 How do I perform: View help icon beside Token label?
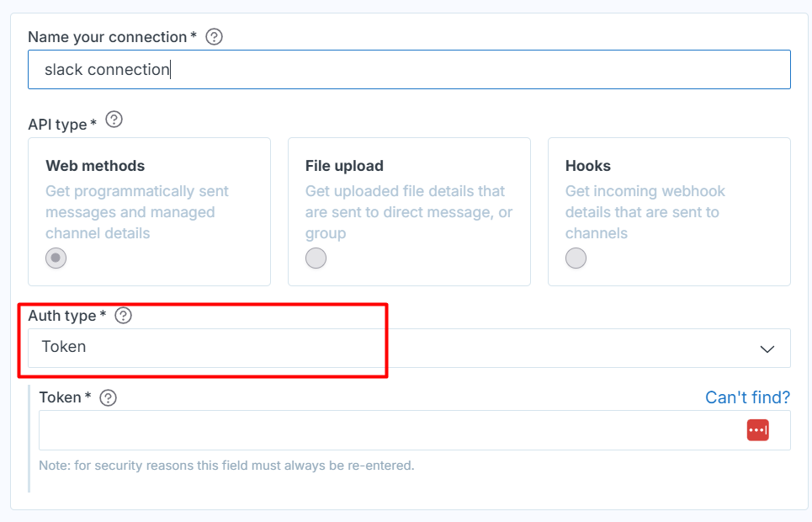tap(108, 397)
